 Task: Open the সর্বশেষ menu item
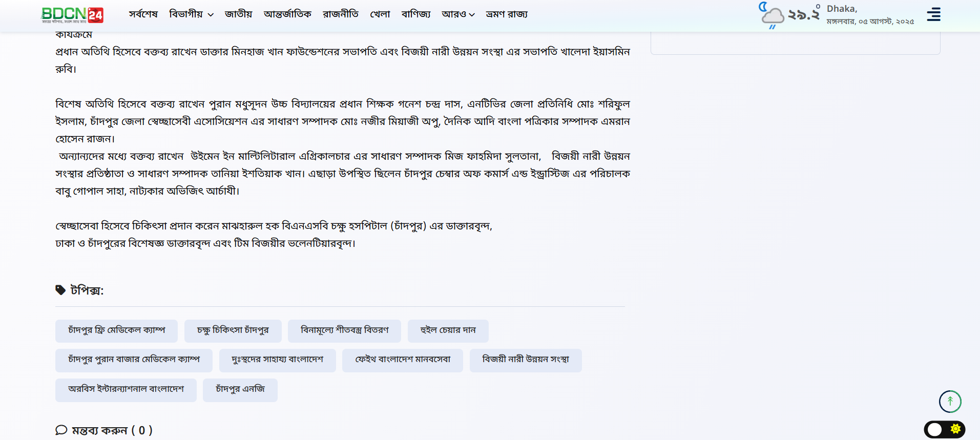[x=143, y=14]
